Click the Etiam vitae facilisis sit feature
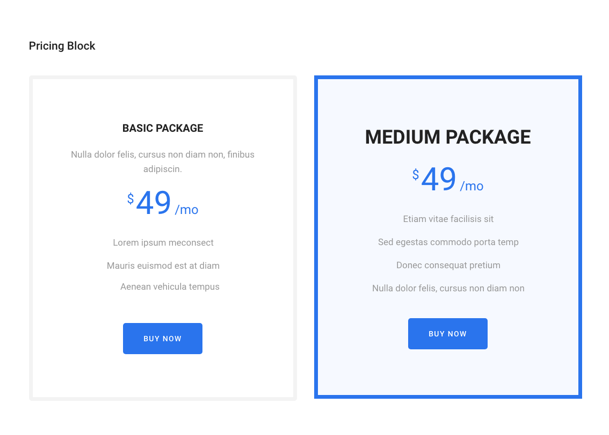Screen dimensions: 609x435 point(447,219)
